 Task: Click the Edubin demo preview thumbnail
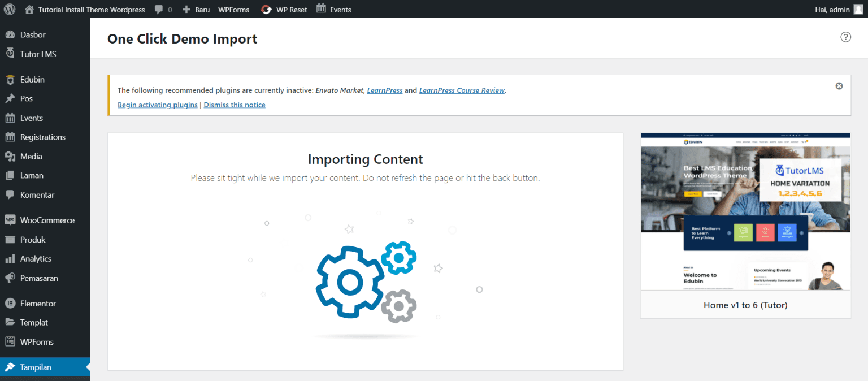point(745,212)
